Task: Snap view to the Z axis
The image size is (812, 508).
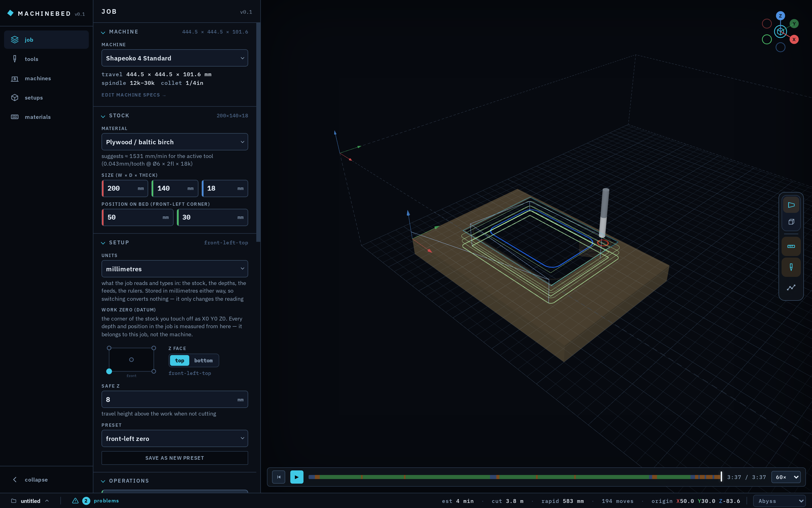Action: [781, 16]
